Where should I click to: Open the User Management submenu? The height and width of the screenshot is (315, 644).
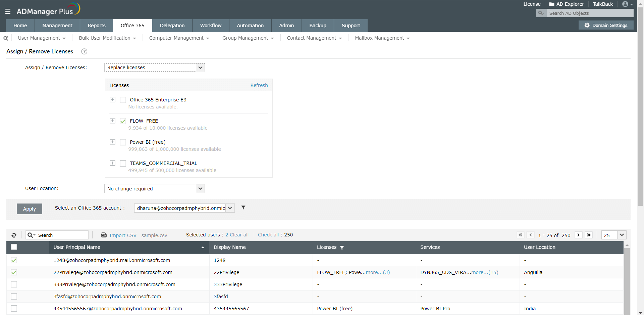point(42,38)
